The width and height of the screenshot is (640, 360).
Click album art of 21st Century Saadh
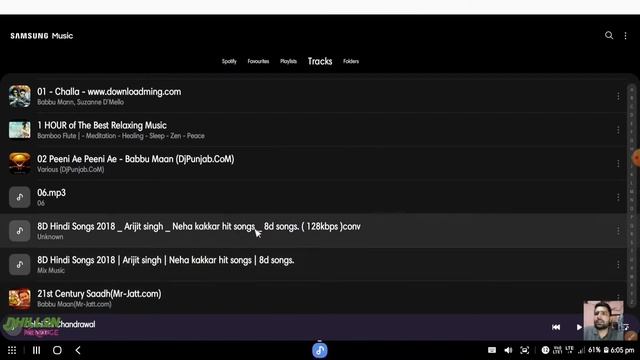pyautogui.click(x=20, y=298)
